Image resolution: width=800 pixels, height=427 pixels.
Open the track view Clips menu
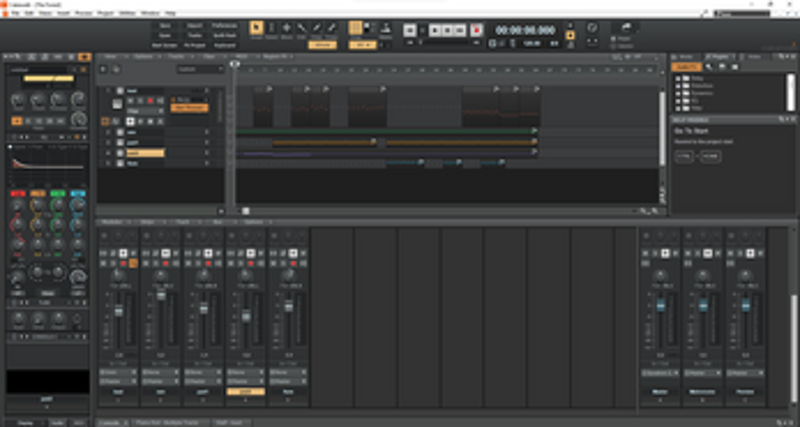tap(209, 56)
